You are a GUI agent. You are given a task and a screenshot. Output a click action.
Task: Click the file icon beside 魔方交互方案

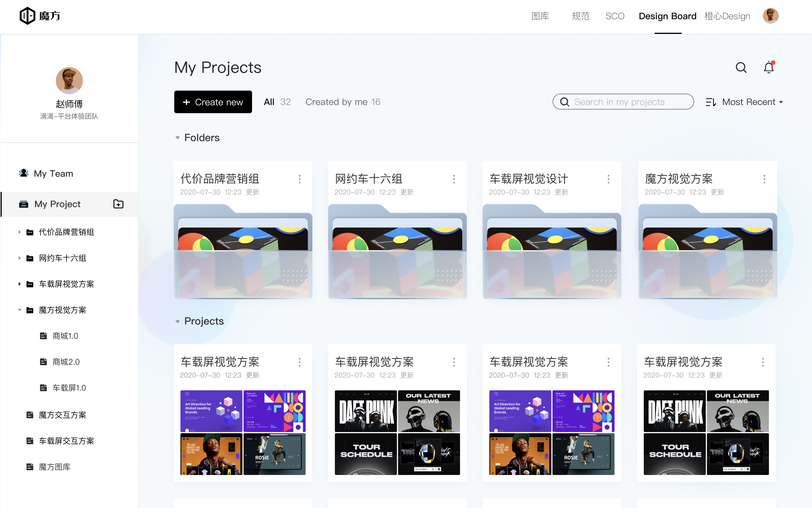(x=30, y=415)
